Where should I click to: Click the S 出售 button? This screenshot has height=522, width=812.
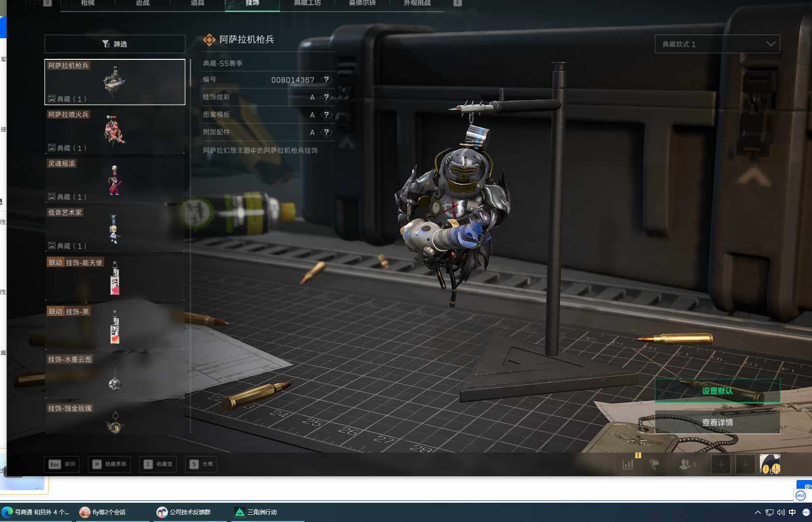click(201, 464)
